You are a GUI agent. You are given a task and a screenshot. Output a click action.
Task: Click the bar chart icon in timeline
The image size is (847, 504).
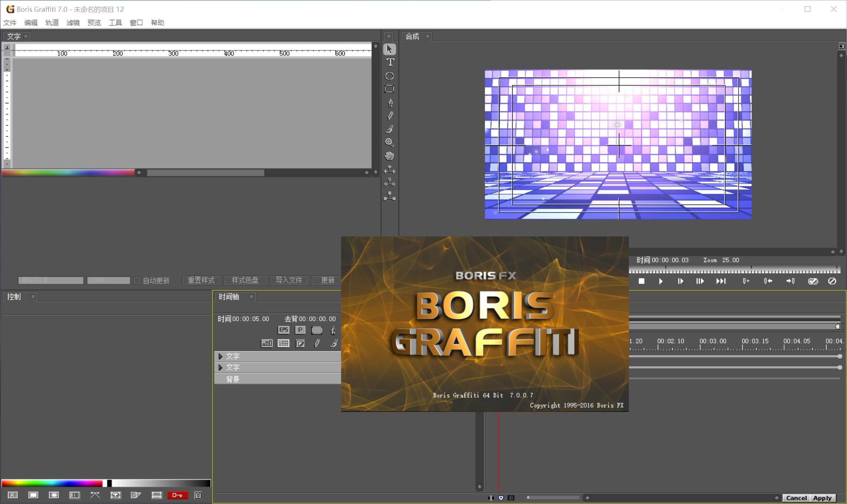click(267, 343)
